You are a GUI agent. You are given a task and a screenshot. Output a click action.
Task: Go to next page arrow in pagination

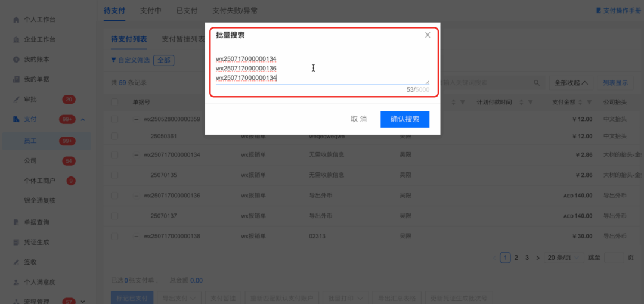coord(538,258)
